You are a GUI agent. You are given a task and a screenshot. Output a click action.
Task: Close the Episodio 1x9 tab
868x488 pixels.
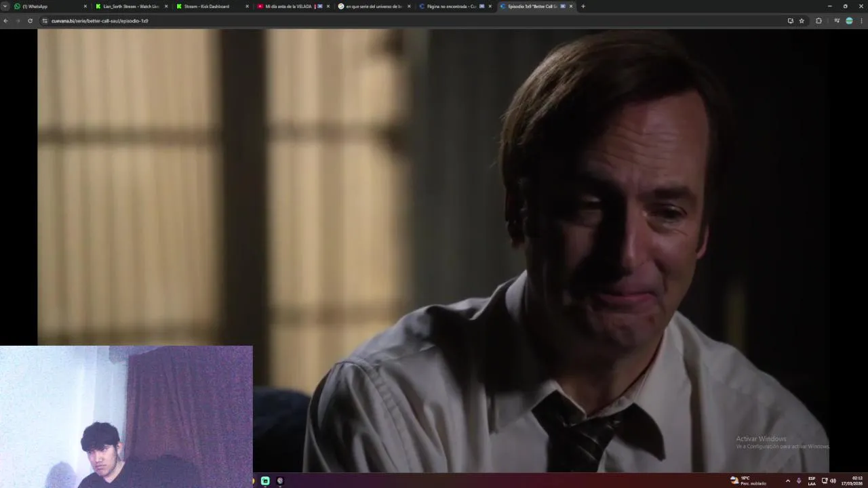571,6
